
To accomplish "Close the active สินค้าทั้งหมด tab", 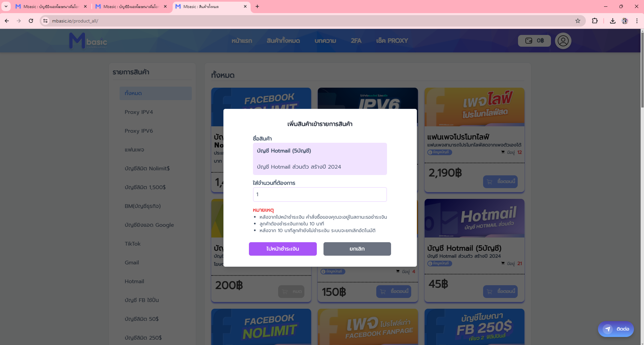I will 245,6.
